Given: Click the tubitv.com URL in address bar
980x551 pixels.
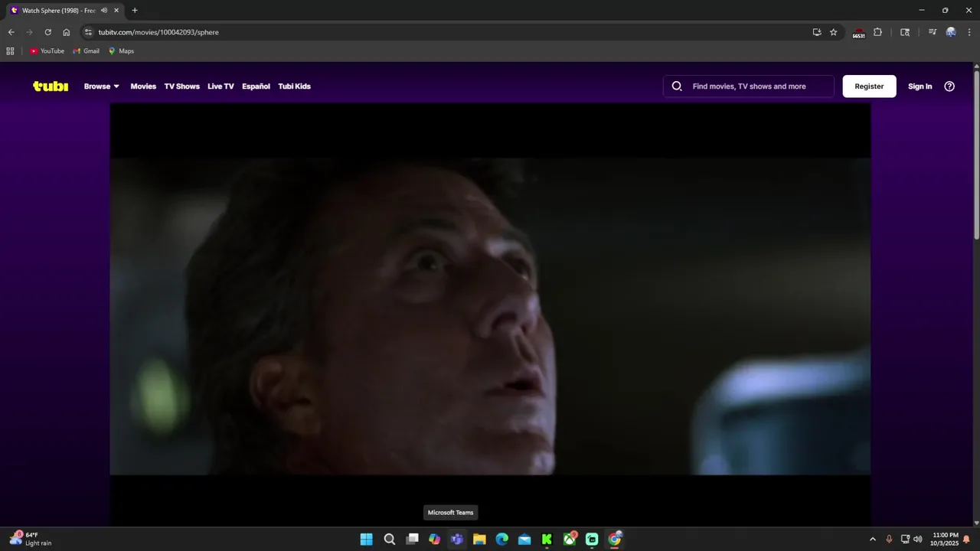Looking at the screenshot, I should coord(158,32).
